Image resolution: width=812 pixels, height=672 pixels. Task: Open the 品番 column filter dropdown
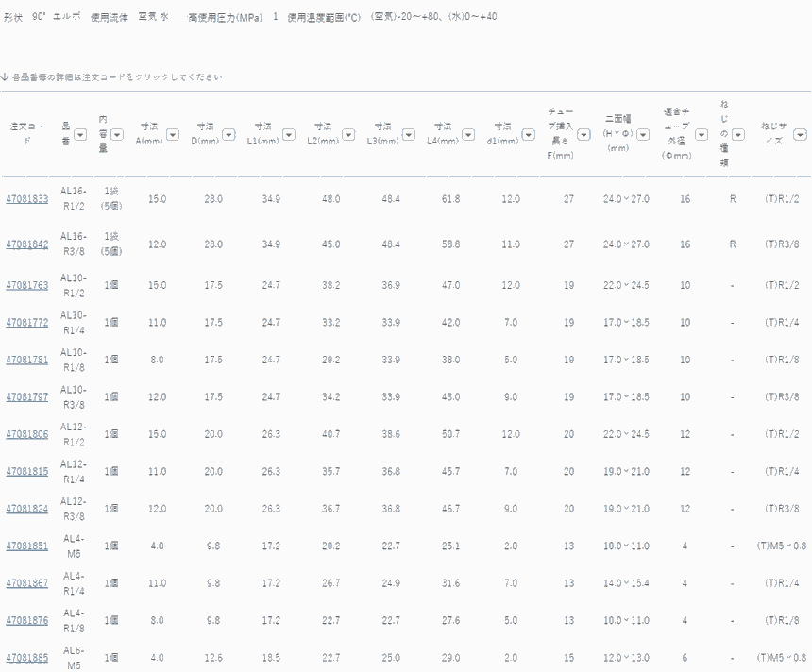(x=80, y=134)
